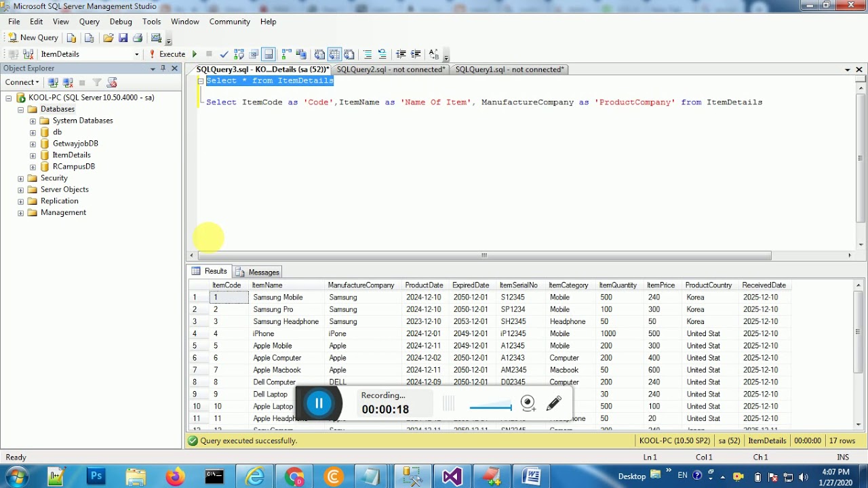This screenshot has height=488, width=868.
Task: Click the New Query toolbar button
Action: coord(33,38)
